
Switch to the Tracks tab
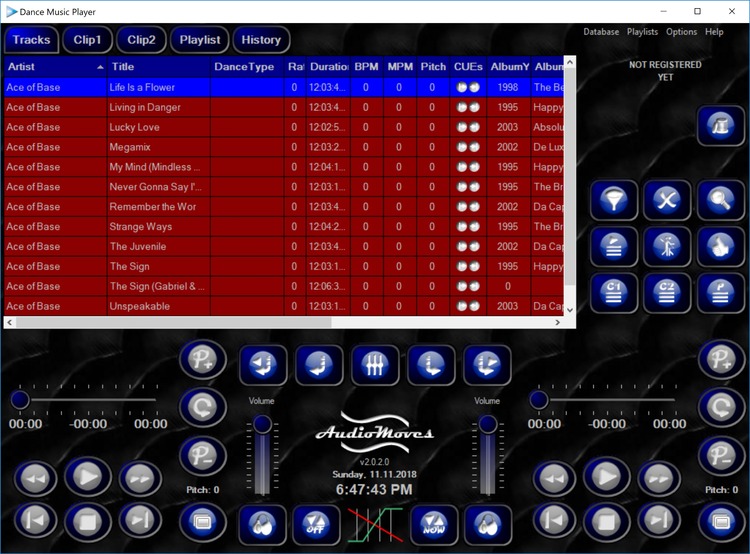point(32,40)
